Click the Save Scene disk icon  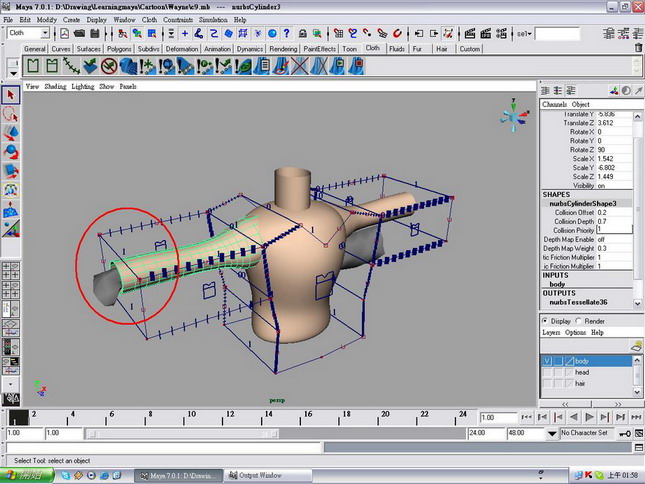click(95, 34)
